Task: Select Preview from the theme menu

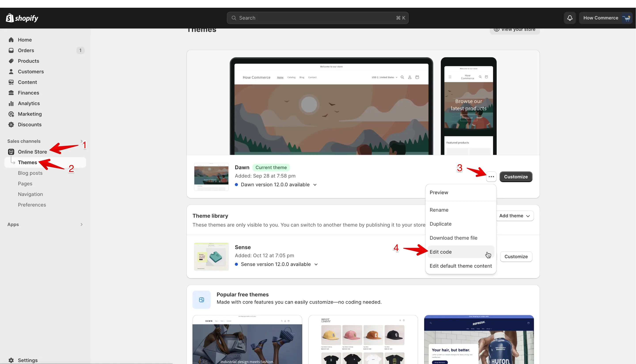Action: click(461, 192)
